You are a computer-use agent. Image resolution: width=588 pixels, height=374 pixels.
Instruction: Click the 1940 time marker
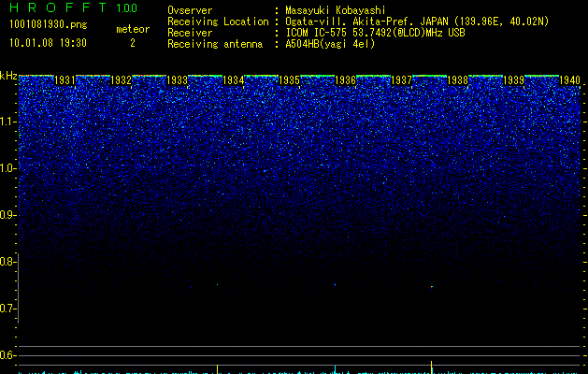coord(569,80)
